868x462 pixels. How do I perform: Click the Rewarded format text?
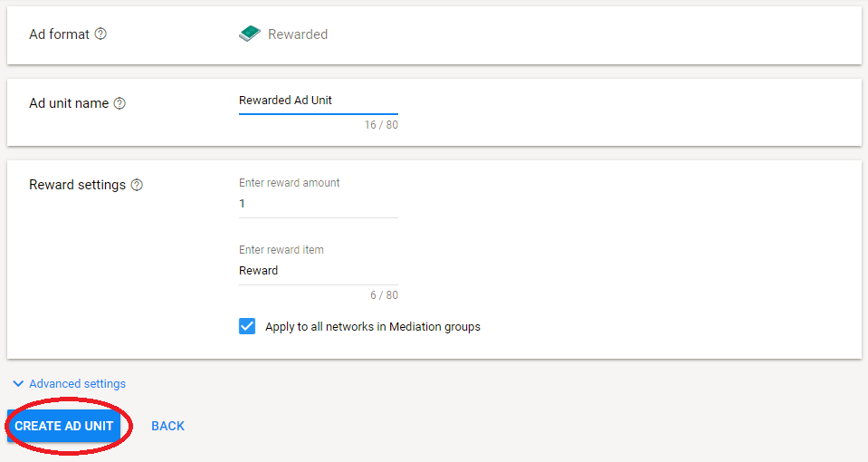click(298, 34)
